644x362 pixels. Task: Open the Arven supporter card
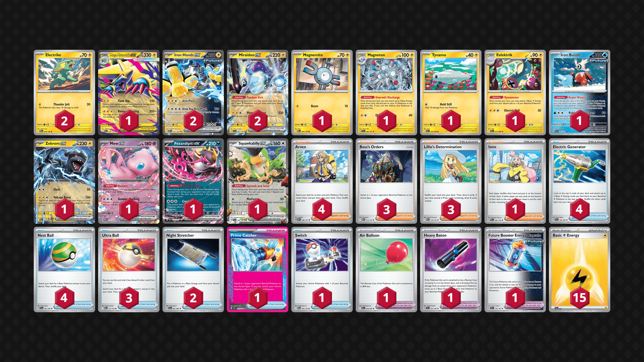(x=322, y=181)
